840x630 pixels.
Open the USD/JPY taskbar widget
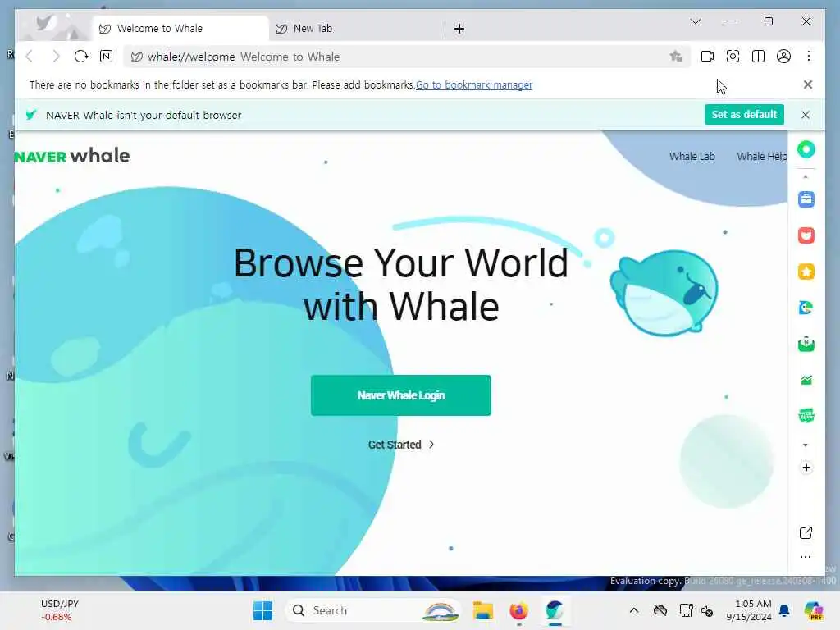click(x=59, y=610)
